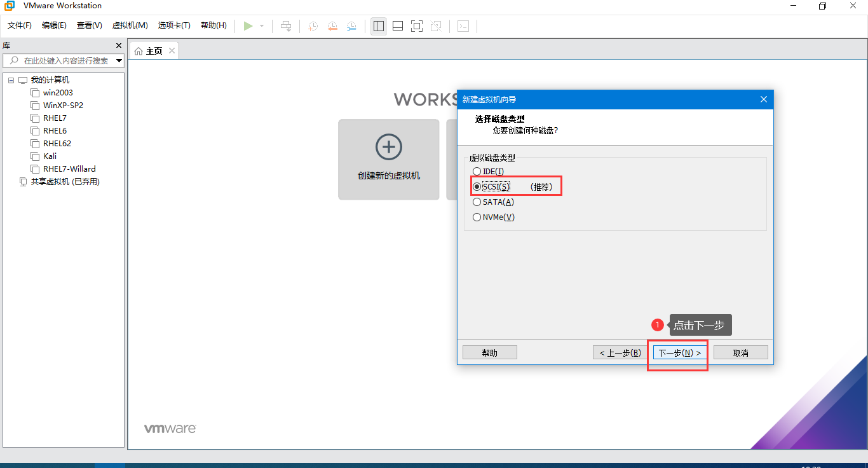The height and width of the screenshot is (468, 868).
Task: Select the RHEL6 virtual machine
Action: pyautogui.click(x=55, y=131)
